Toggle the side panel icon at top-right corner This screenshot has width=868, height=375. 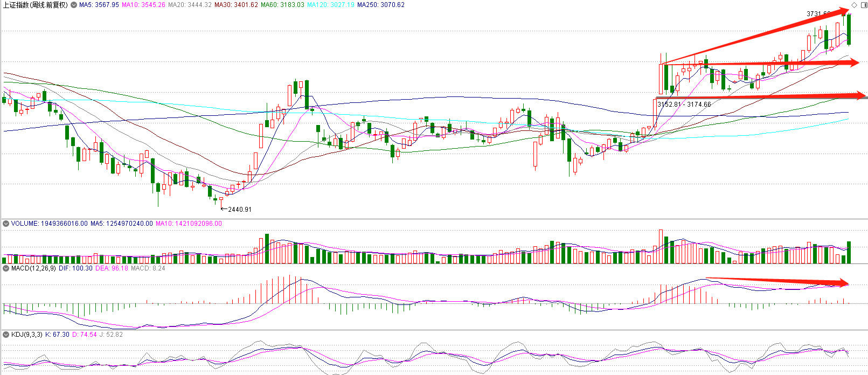(863, 5)
